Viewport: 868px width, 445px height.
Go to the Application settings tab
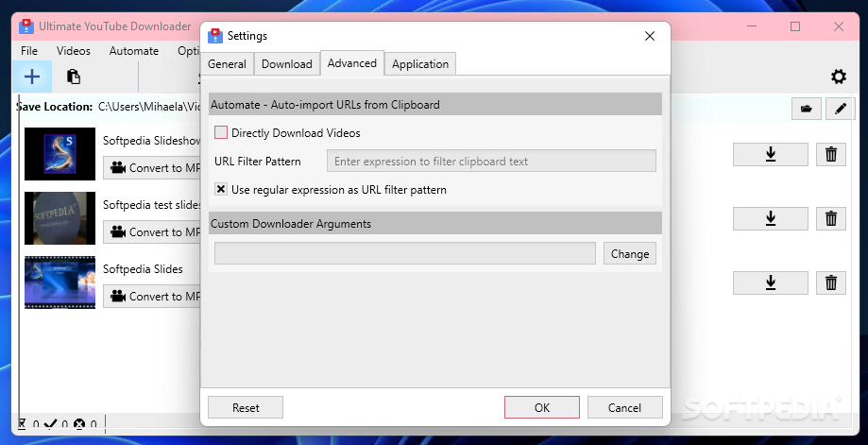click(x=420, y=64)
